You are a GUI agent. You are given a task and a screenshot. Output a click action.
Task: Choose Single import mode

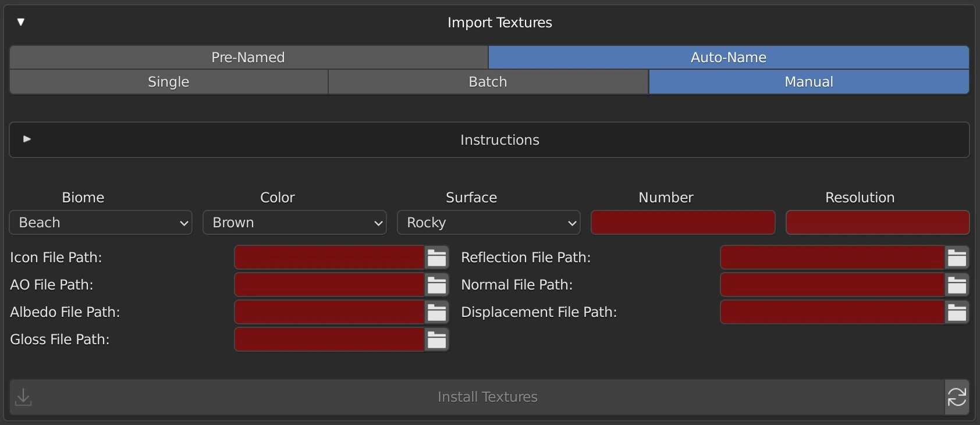169,82
